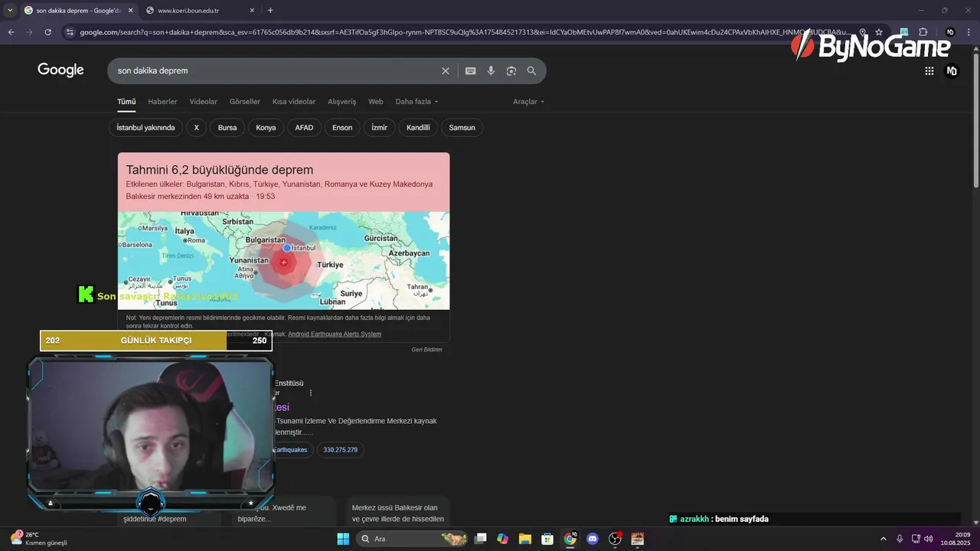Click the browser address bar URL
Screen dimensions: 980x551
[463, 32]
